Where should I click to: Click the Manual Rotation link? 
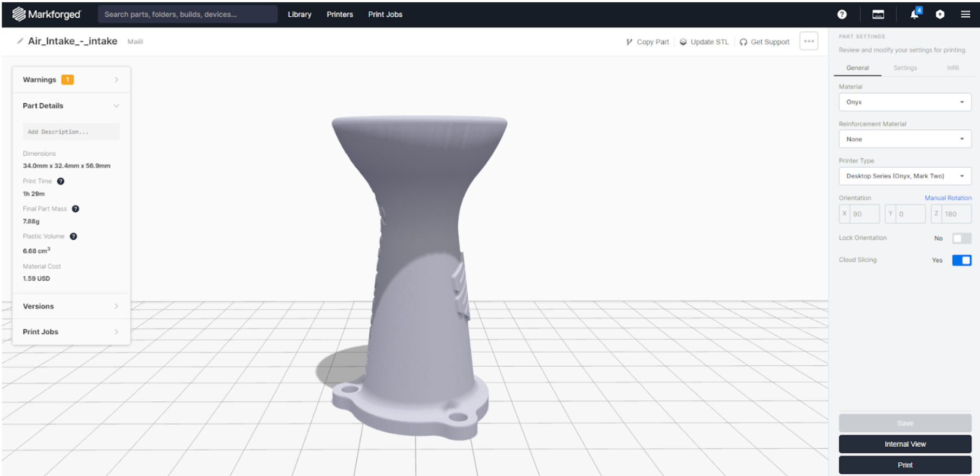[x=948, y=198]
